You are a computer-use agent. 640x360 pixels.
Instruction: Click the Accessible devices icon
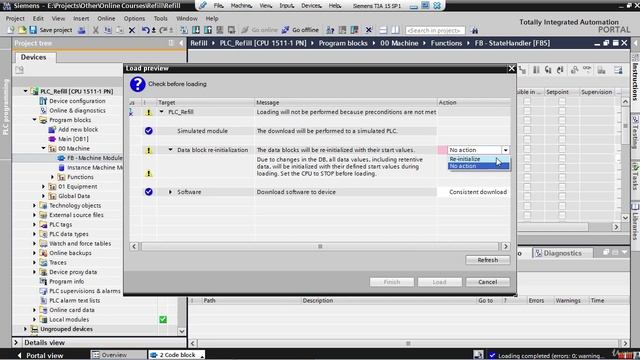pyautogui.click(x=330, y=30)
